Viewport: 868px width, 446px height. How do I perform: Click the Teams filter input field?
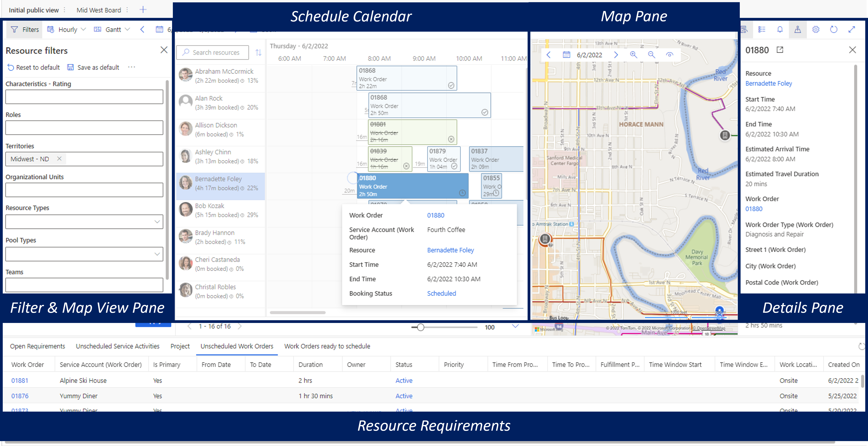click(84, 285)
